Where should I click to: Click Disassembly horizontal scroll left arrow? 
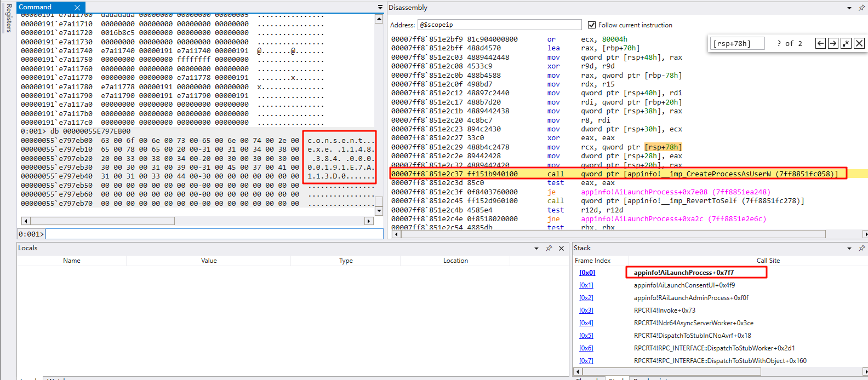tap(397, 234)
